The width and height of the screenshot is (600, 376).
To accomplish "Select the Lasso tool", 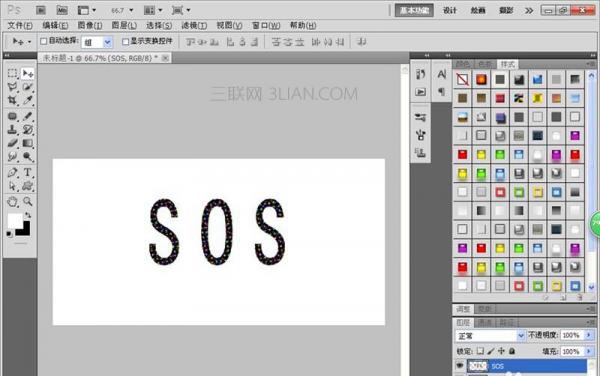I will (12, 87).
